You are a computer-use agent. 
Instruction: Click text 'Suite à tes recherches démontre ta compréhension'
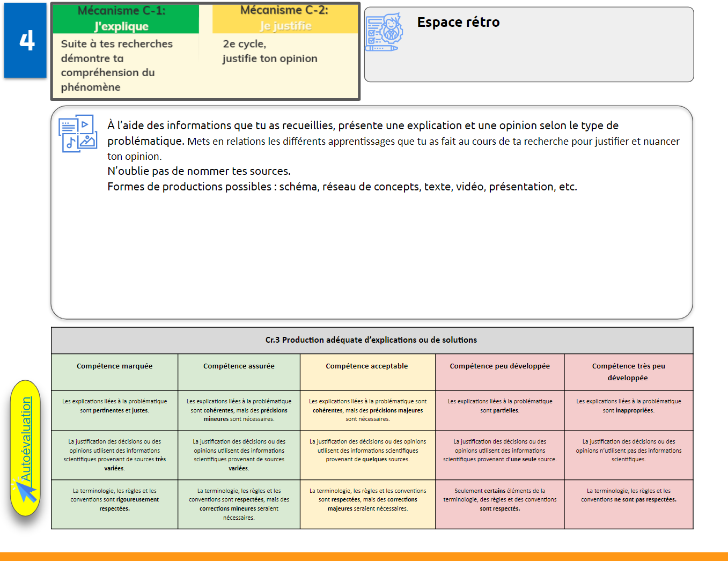point(117,65)
